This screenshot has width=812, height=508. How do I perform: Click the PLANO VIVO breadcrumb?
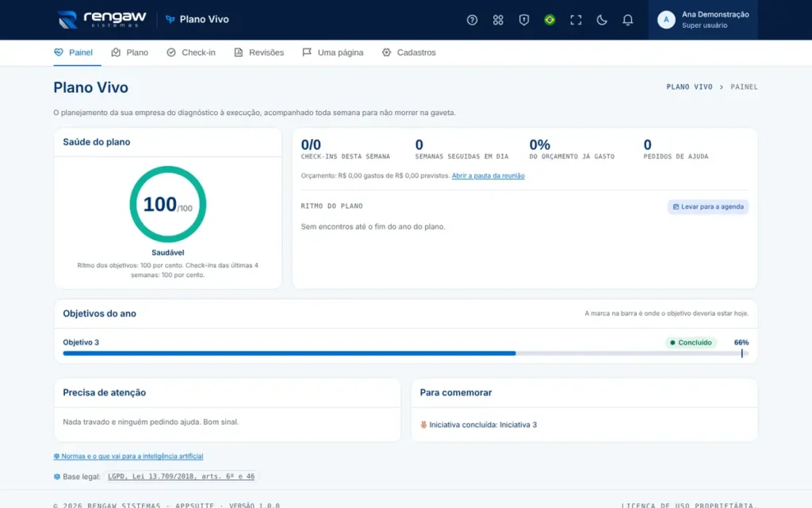(689, 87)
